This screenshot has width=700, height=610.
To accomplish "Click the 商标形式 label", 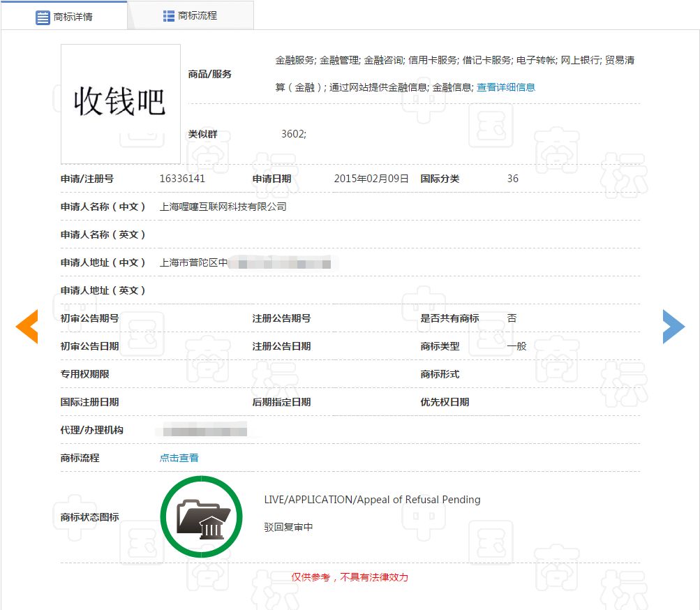I will point(440,374).
